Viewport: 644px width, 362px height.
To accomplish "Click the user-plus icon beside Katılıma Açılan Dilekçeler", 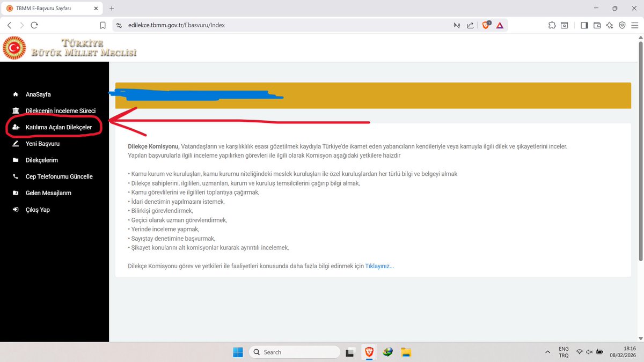I will click(16, 127).
